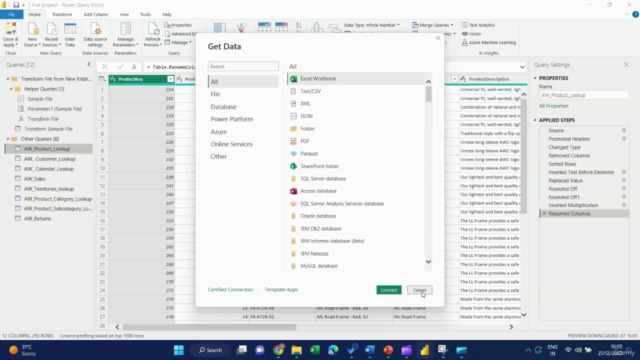The width and height of the screenshot is (640, 360).
Task: Open Manage Parameters ribbon button
Action: pyautogui.click(x=125, y=35)
